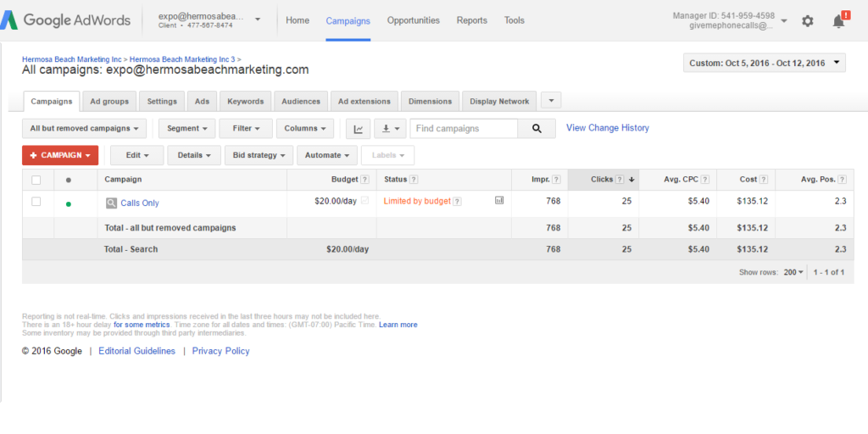Toggle the select-all campaigns header checkbox

pyautogui.click(x=36, y=180)
